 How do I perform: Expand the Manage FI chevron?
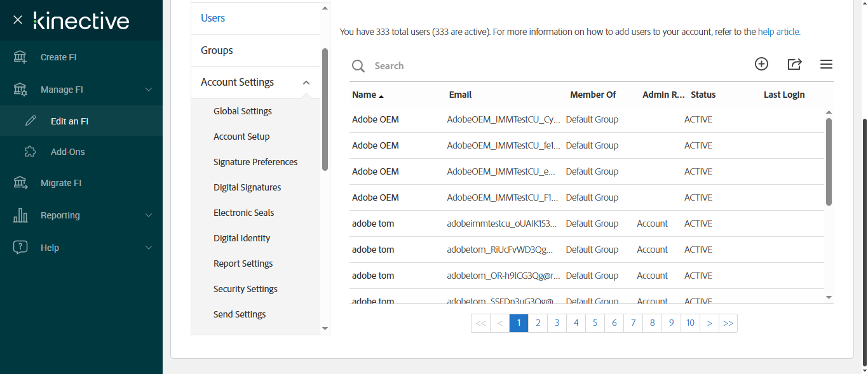pos(149,90)
